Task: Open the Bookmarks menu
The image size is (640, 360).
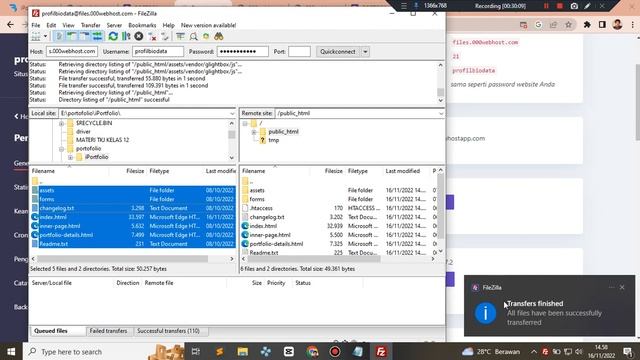Action: [142, 25]
